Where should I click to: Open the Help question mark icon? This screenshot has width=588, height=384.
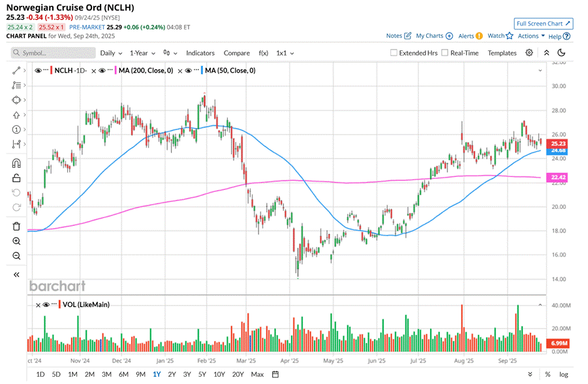(566, 37)
